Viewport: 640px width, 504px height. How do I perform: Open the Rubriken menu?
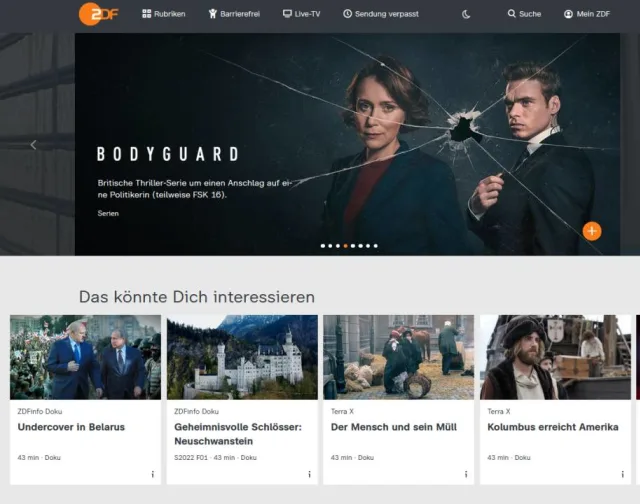click(164, 14)
